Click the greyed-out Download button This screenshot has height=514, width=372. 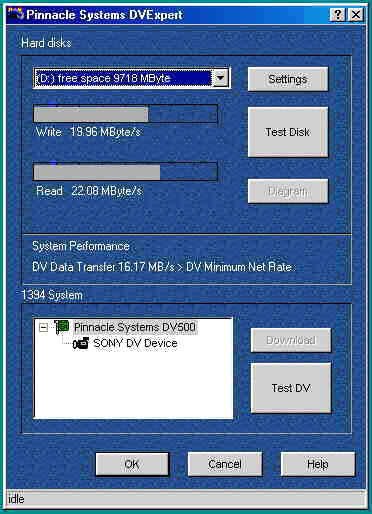pos(291,340)
